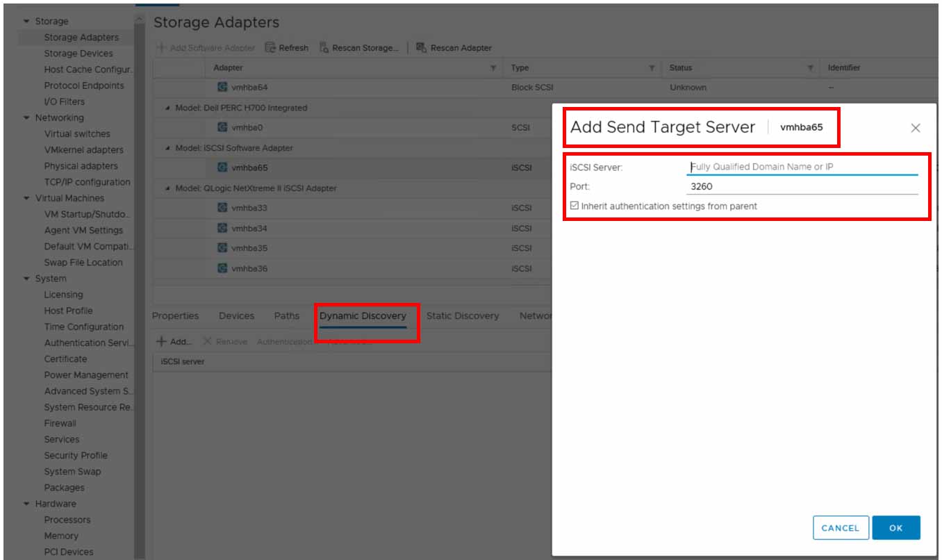Switch to the Paths tab

pyautogui.click(x=286, y=315)
